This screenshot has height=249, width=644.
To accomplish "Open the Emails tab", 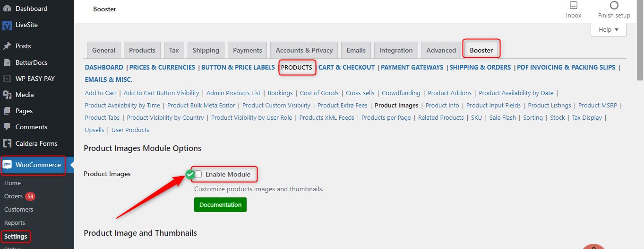I will [x=356, y=50].
